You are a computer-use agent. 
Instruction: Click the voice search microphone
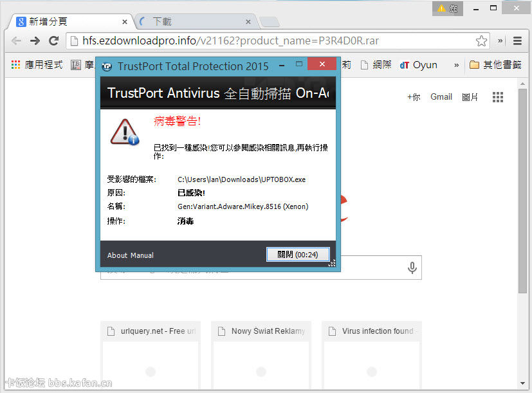pyautogui.click(x=412, y=268)
